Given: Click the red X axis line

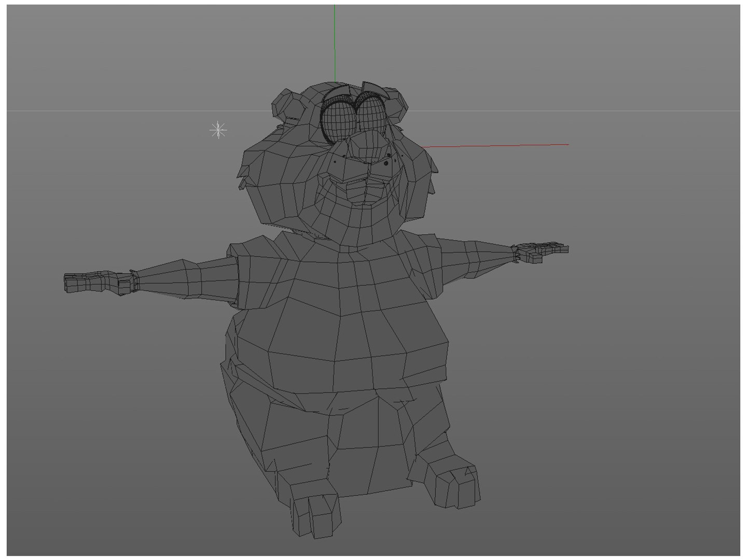Looking at the screenshot, I should tap(495, 146).
